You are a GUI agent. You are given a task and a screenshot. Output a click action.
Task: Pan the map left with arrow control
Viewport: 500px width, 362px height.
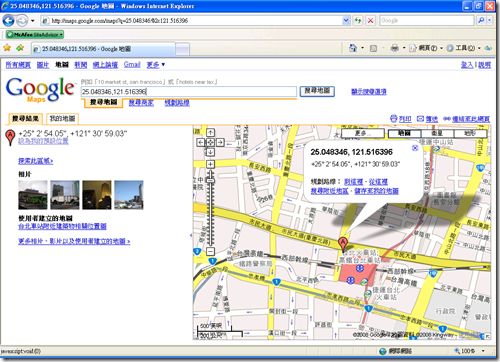(201, 143)
